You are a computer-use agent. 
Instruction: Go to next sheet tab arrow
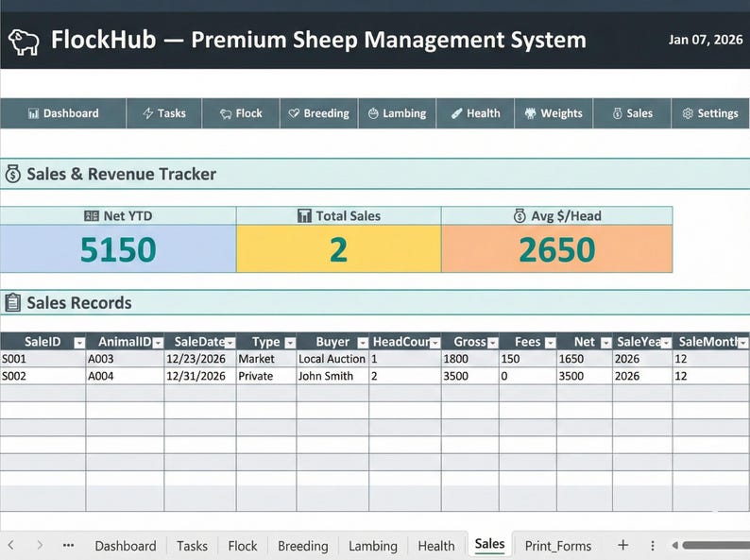[x=40, y=545]
